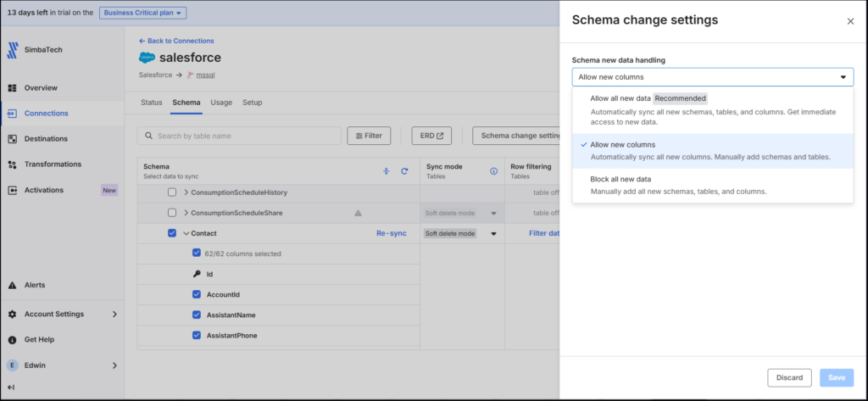Click the search magnifier icon

(x=148, y=136)
